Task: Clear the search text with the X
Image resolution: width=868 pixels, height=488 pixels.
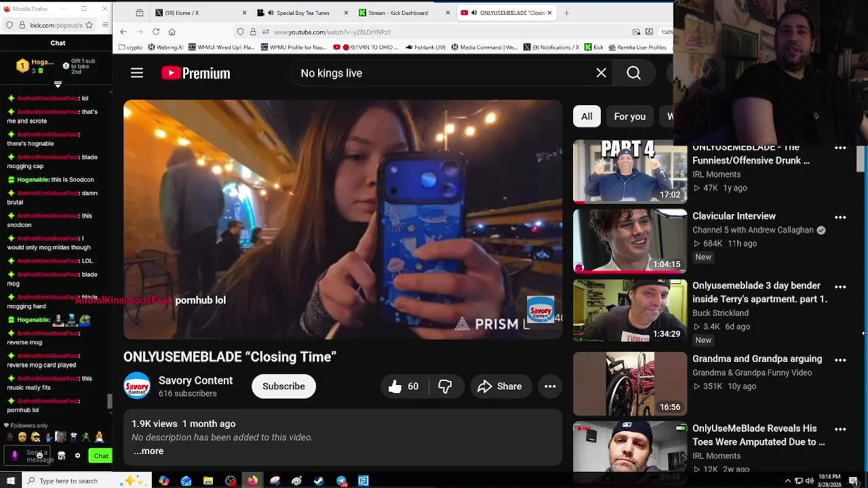Action: [601, 73]
